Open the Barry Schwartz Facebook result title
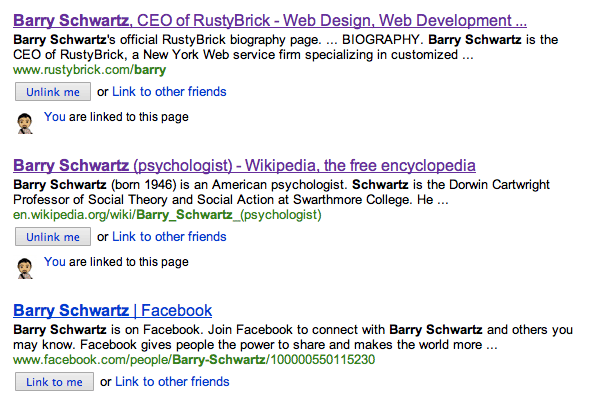The image size is (600, 405). [112, 310]
